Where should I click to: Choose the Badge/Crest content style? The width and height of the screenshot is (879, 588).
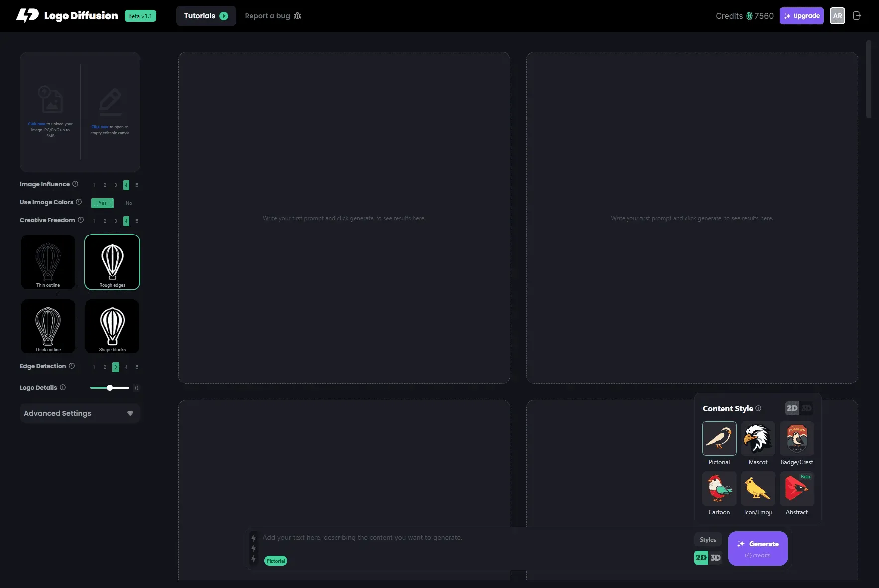coord(797,438)
